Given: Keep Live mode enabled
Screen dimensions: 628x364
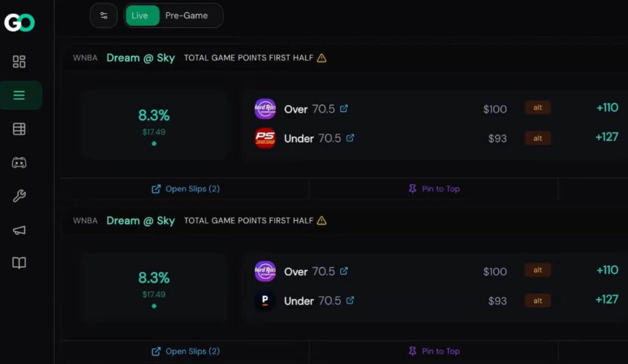Looking at the screenshot, I should tap(142, 15).
